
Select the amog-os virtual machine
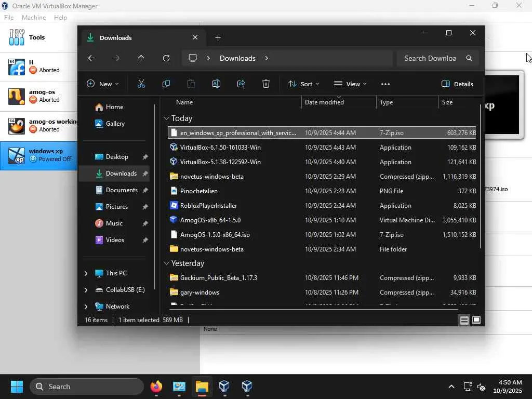pos(38,96)
